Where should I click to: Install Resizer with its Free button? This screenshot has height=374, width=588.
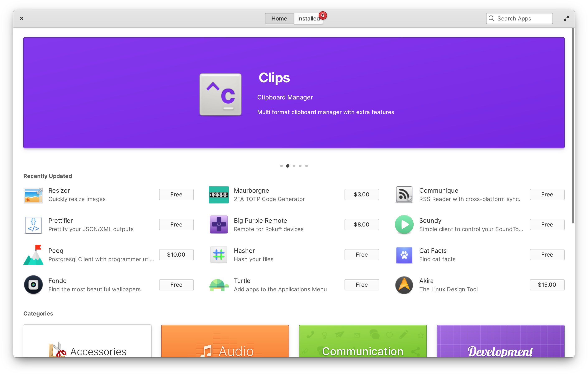pyautogui.click(x=176, y=195)
